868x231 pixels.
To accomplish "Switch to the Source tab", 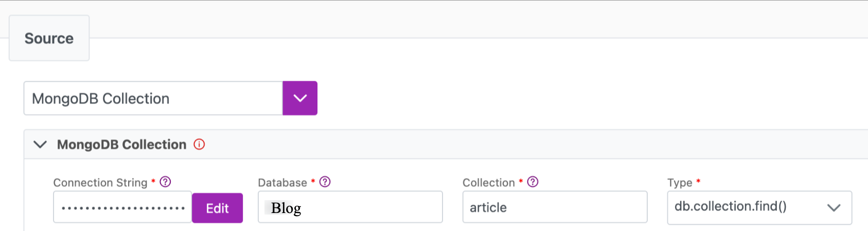I will [49, 39].
